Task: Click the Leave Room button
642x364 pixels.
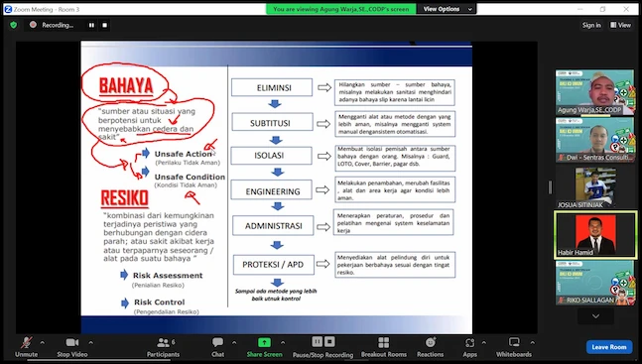Action: 609,347
